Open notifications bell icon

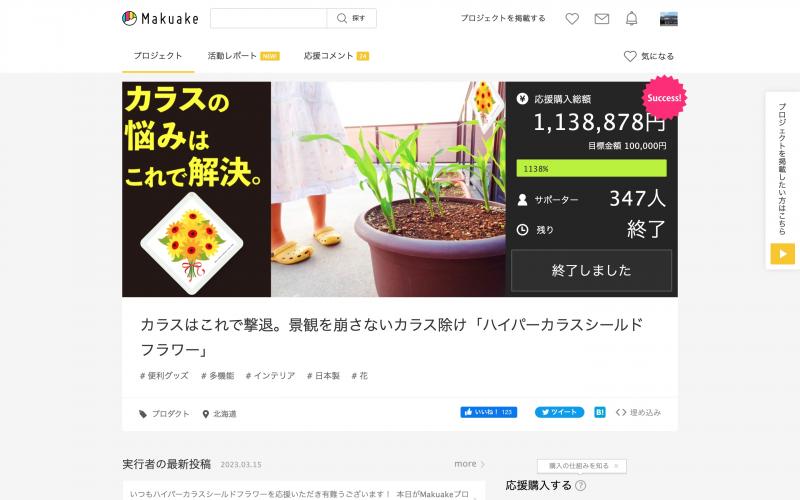pos(631,19)
